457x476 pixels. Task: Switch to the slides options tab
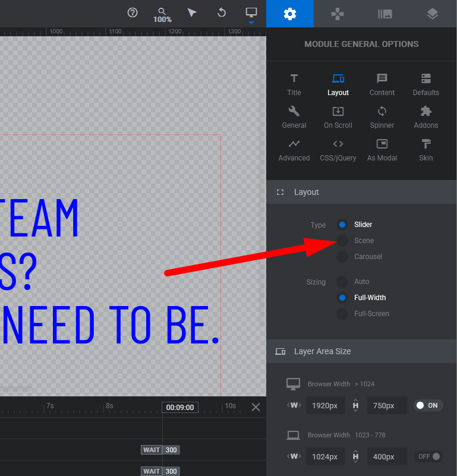point(385,14)
